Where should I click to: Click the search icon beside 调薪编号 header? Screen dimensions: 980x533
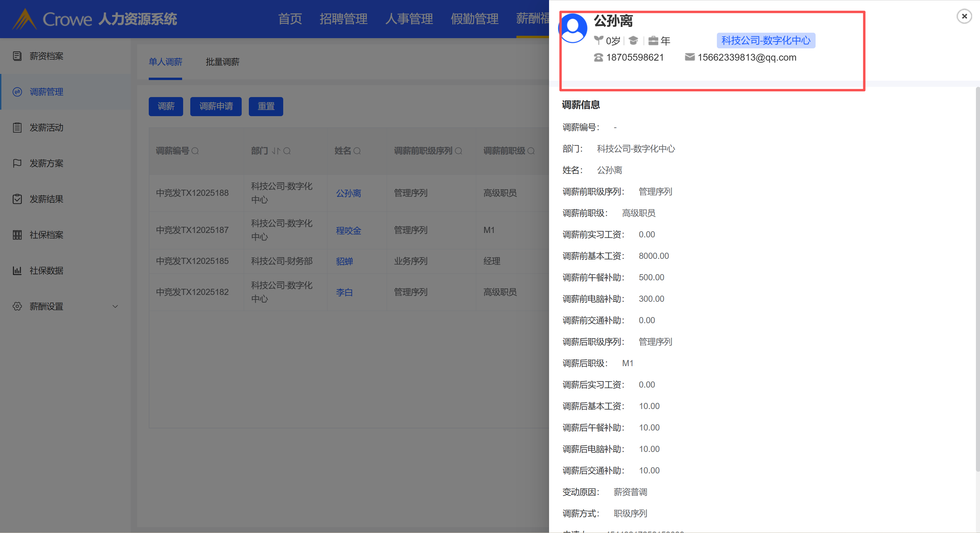point(195,151)
